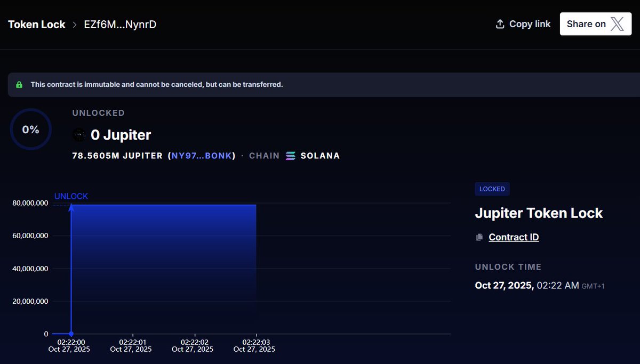Click the 02:22:00 x-axis time label
Image resolution: width=640 pixels, height=364 pixels.
point(71,342)
